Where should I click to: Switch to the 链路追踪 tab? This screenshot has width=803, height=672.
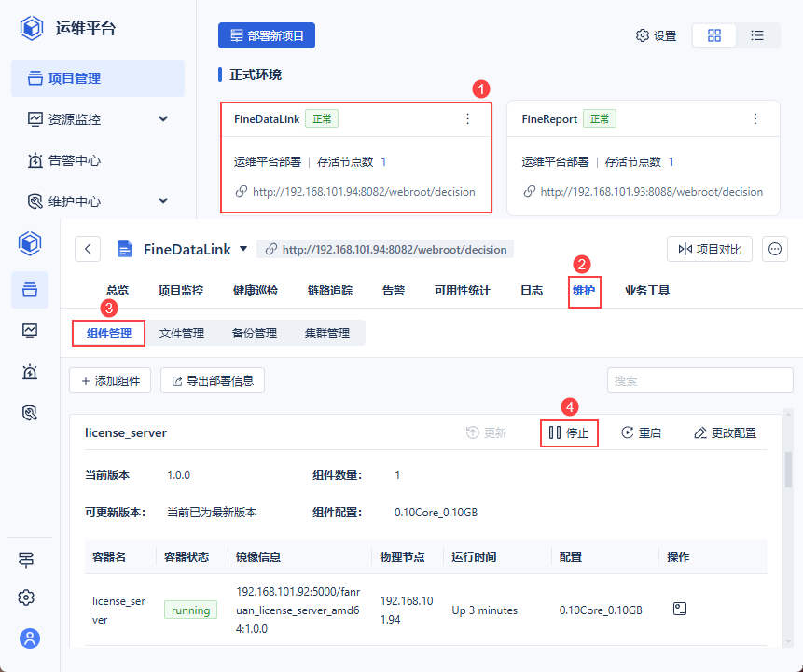tap(330, 291)
